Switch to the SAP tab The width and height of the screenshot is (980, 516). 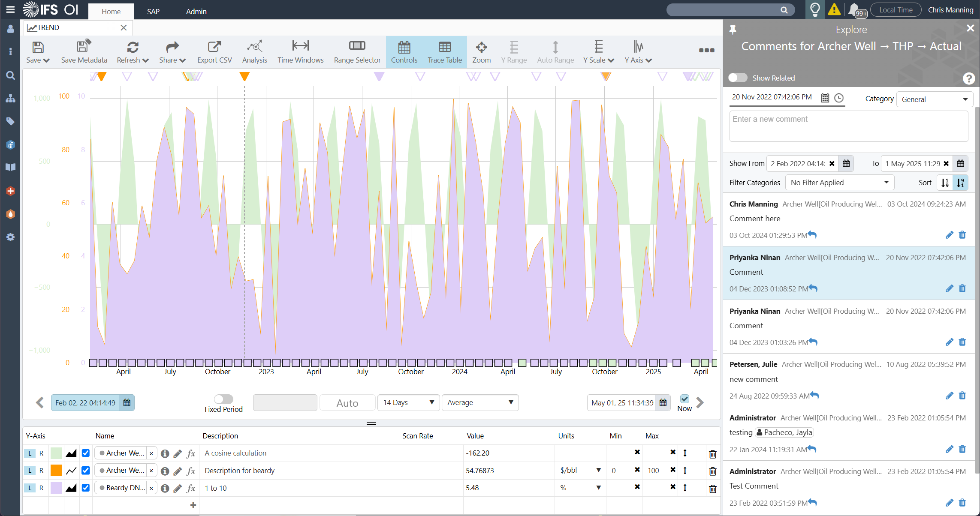pyautogui.click(x=153, y=12)
